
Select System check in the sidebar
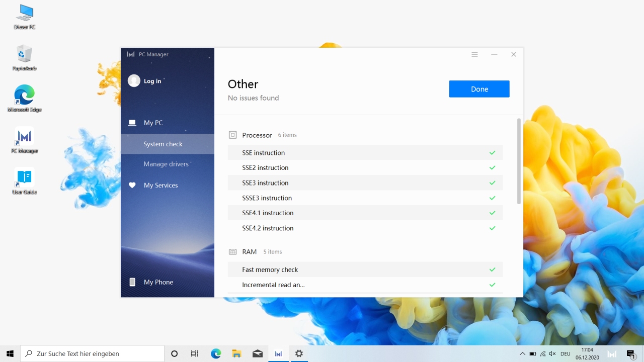pos(163,144)
